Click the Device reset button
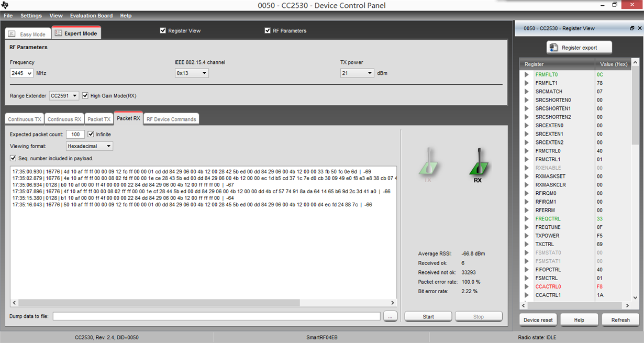644x343 pixels. [x=538, y=319]
